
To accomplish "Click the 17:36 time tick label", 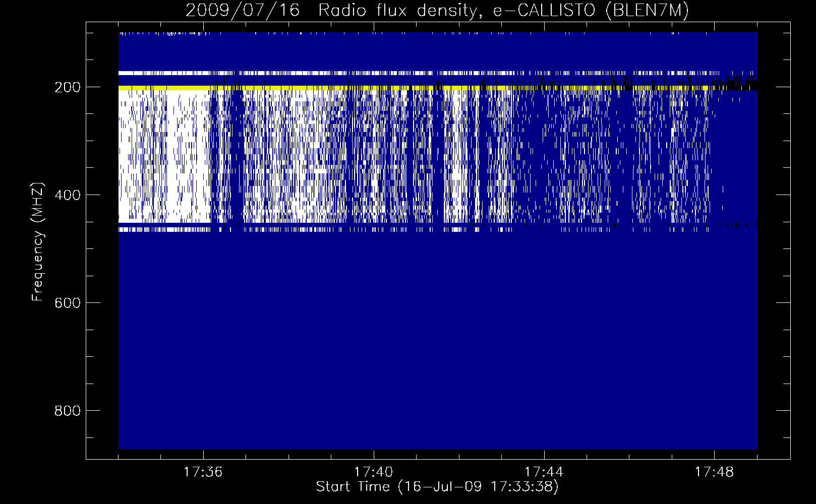I will (x=203, y=472).
